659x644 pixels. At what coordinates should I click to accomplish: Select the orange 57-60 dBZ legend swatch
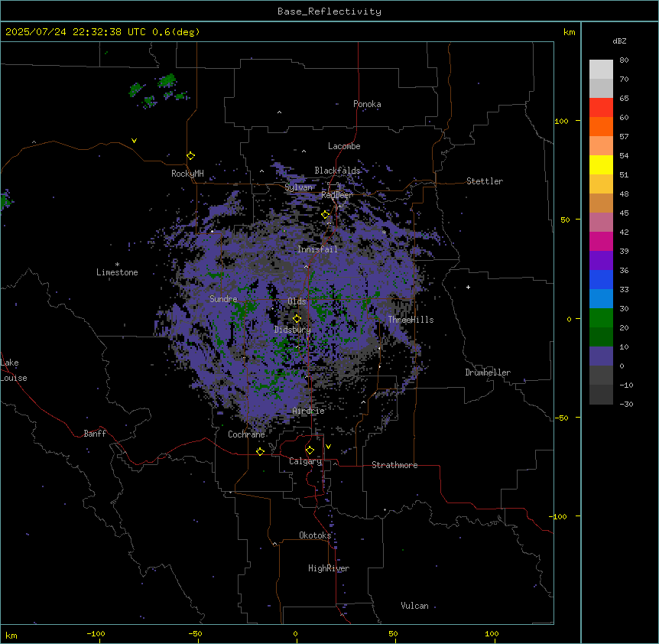(601, 126)
